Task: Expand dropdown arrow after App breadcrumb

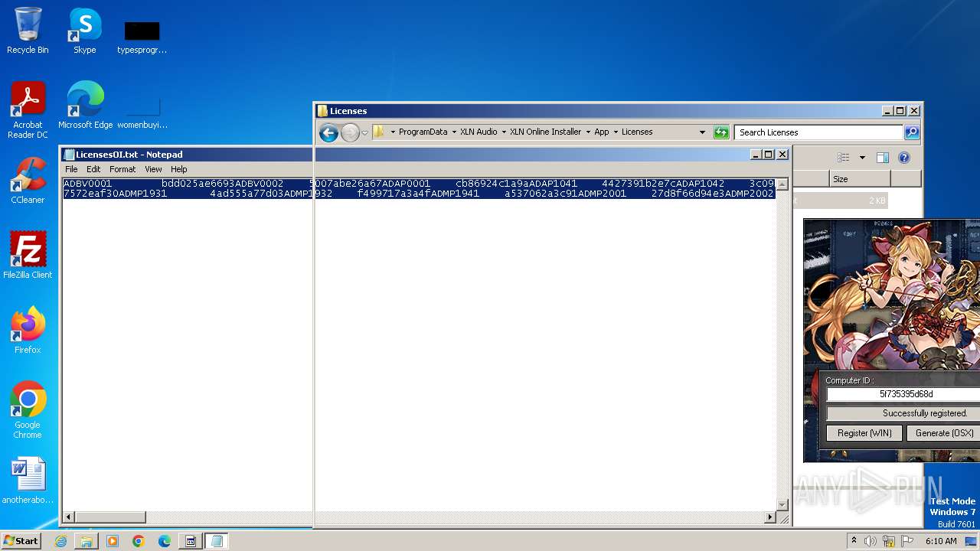Action: click(616, 132)
